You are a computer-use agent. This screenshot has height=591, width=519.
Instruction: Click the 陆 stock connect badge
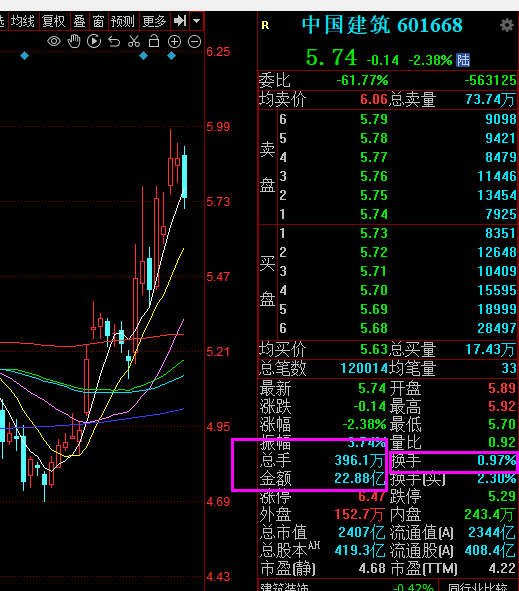463,60
